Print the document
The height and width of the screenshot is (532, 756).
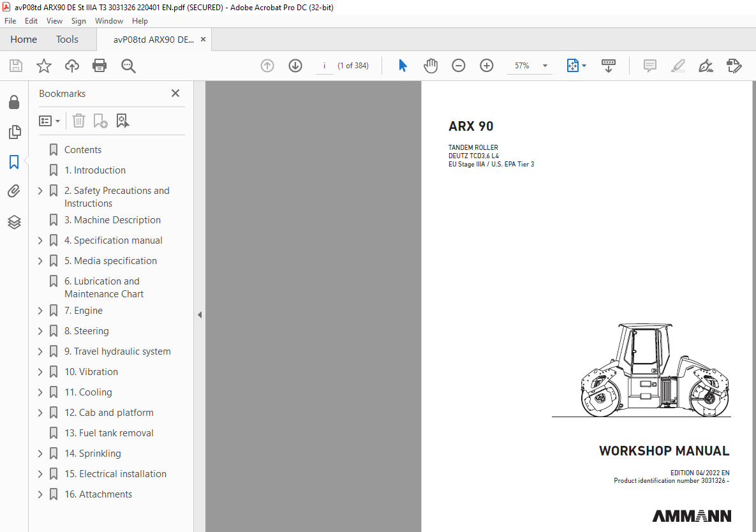[x=100, y=66]
